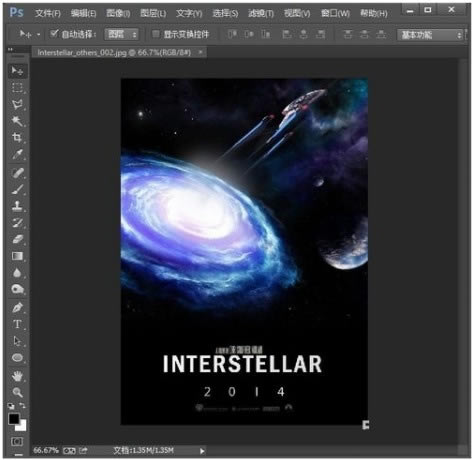Image resolution: width=475 pixels, height=460 pixels.
Task: Open the 基本功能 workspace dropdown
Action: coord(430,35)
